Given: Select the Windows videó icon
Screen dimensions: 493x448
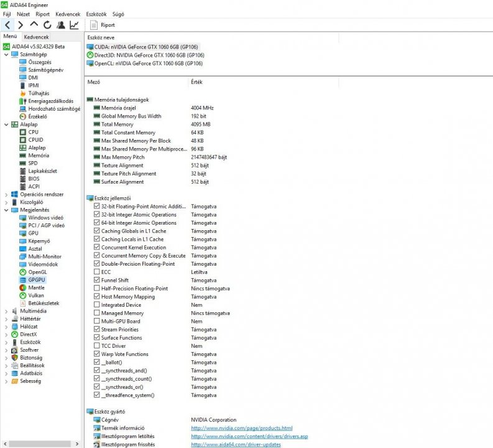Looking at the screenshot, I should [22, 218].
